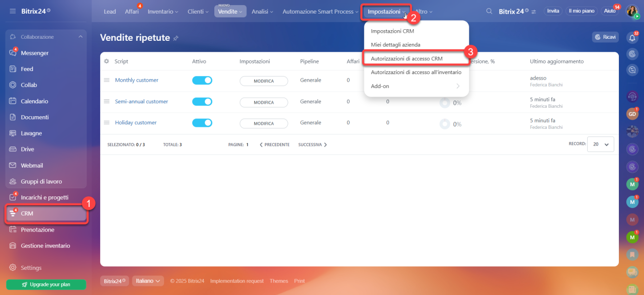Click Upgrade your plan
Viewport: 644px width, 295px height.
click(46, 284)
